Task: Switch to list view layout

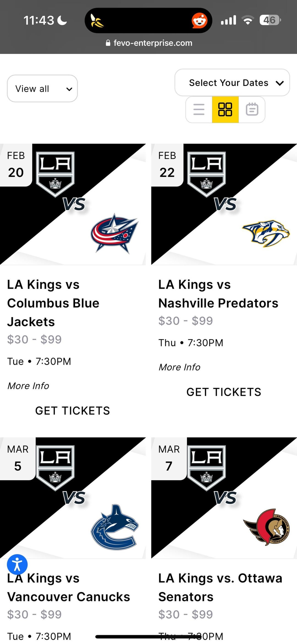Action: coord(199,109)
